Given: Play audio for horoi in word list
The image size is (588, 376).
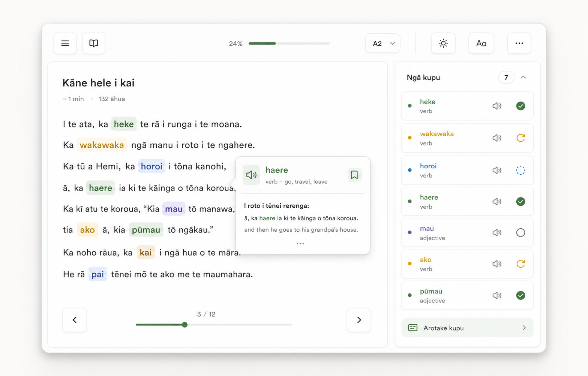Looking at the screenshot, I should click(497, 170).
